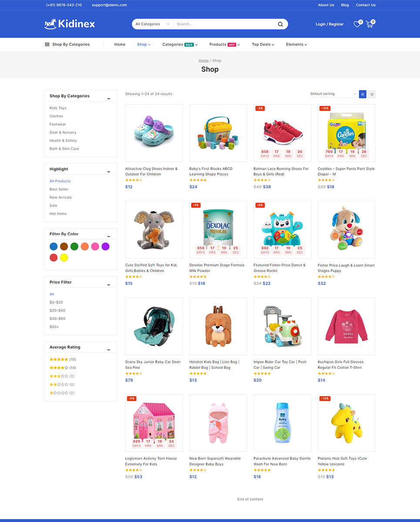Select the $20–$40 price range

click(x=57, y=311)
